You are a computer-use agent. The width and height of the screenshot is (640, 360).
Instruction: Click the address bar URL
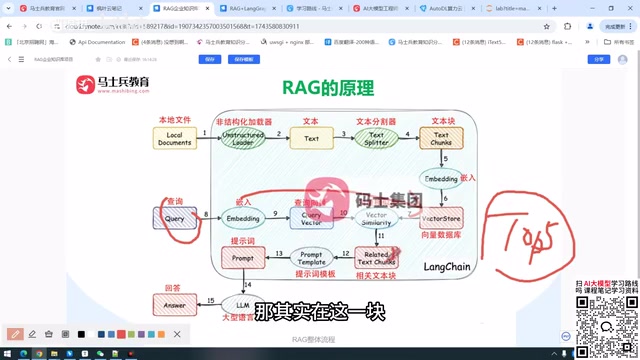(182, 26)
